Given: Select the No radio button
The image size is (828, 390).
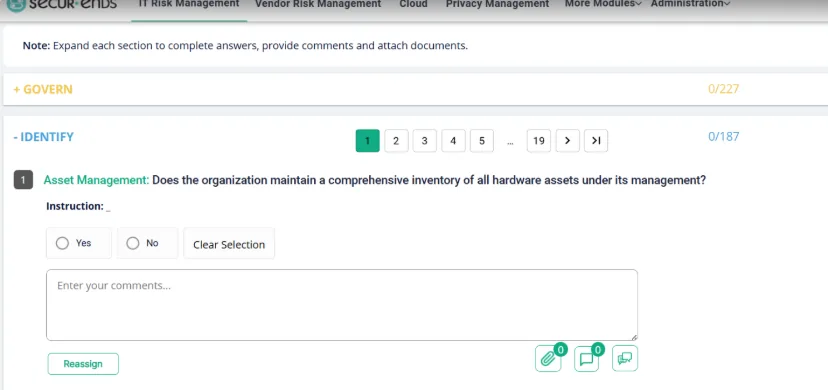Looking at the screenshot, I should click(x=133, y=243).
